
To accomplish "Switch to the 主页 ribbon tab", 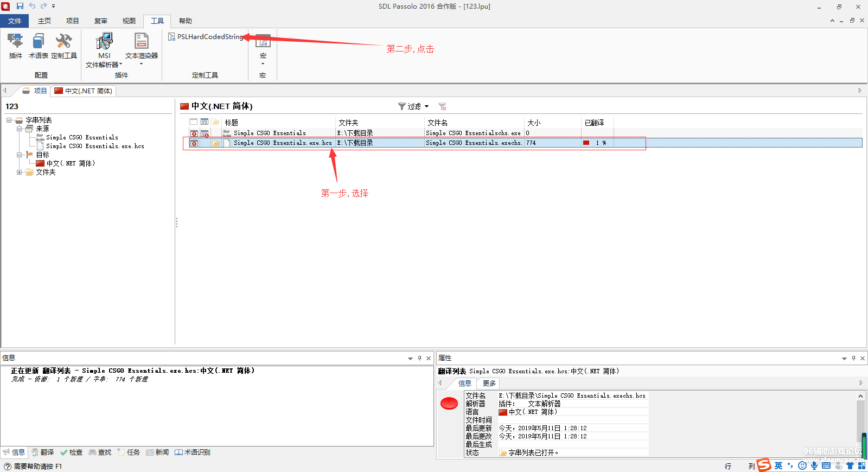I will pos(44,21).
